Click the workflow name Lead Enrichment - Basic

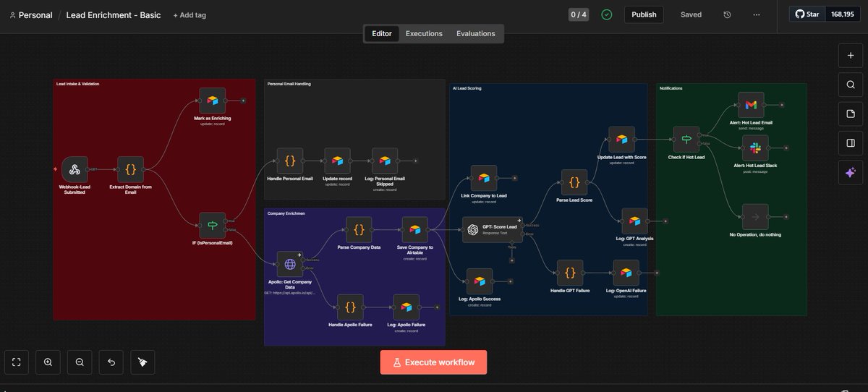(x=114, y=14)
